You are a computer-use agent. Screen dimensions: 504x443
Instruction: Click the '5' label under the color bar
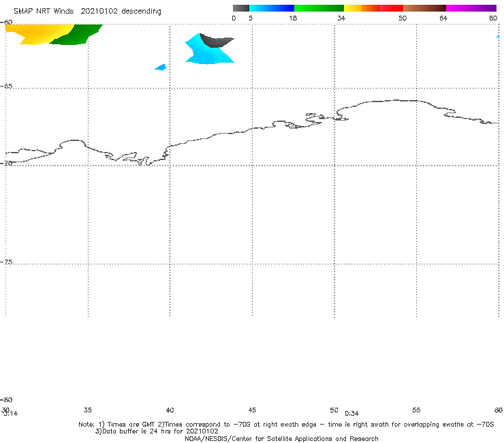pos(251,18)
